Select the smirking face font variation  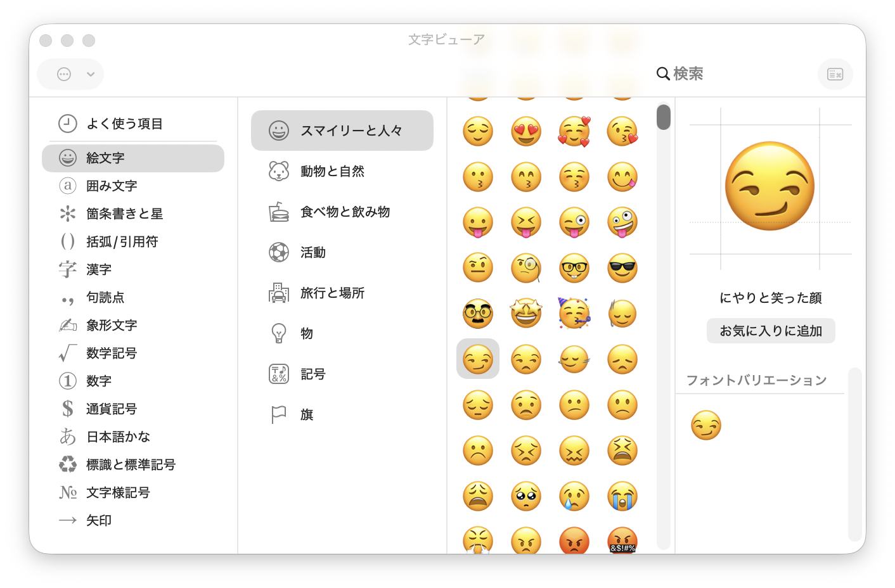706,425
